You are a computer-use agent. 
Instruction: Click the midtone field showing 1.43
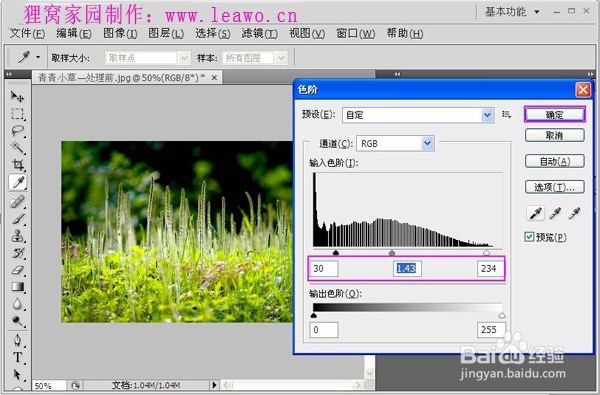407,269
